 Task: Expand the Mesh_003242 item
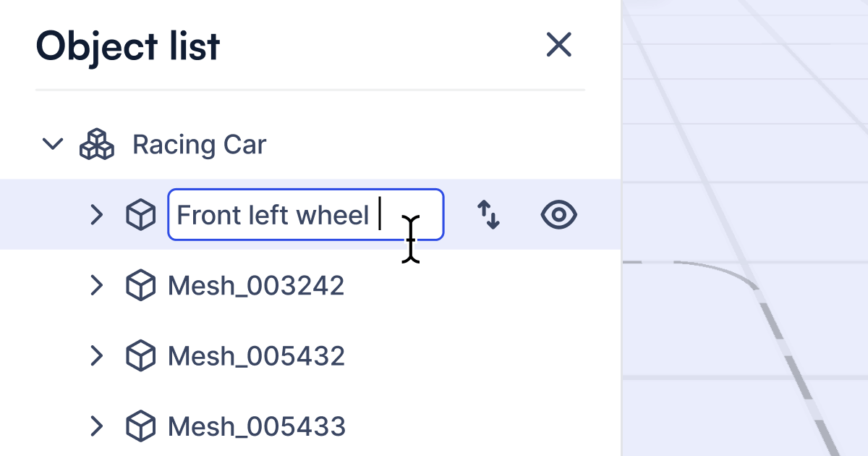click(97, 284)
